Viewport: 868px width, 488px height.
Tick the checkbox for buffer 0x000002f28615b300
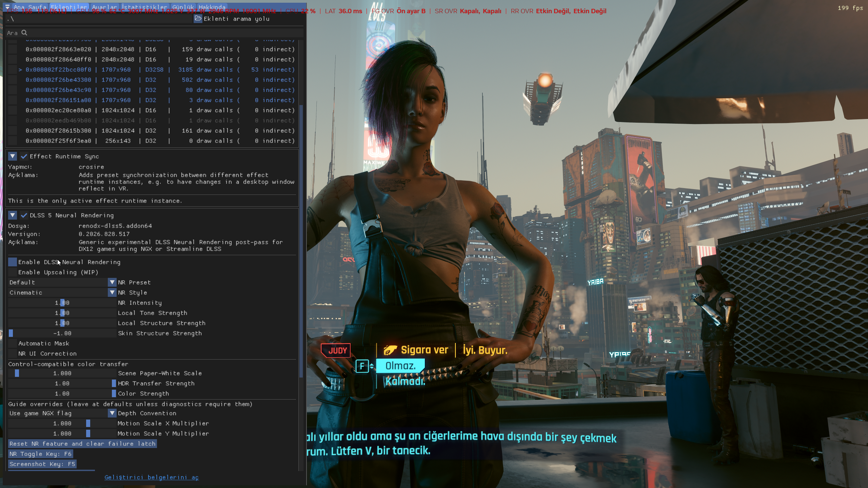(x=13, y=131)
